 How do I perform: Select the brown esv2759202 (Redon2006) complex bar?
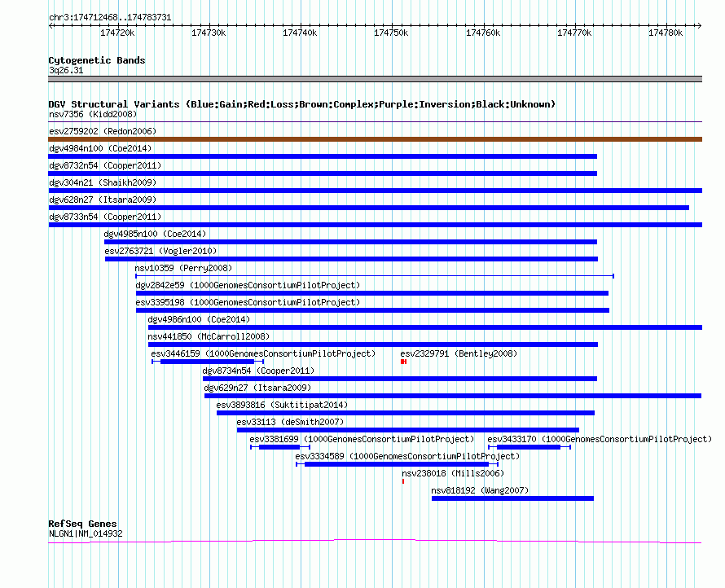click(375, 139)
